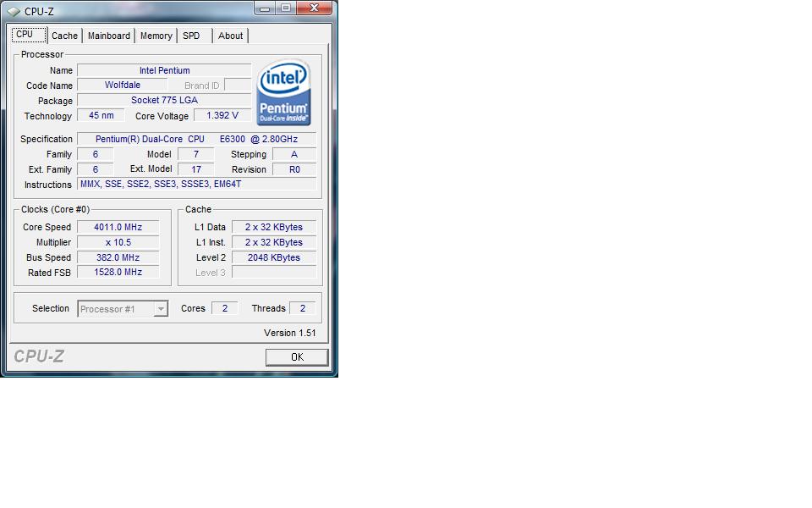Click the 'Version 1.51' text
812x508 pixels.
(289, 333)
